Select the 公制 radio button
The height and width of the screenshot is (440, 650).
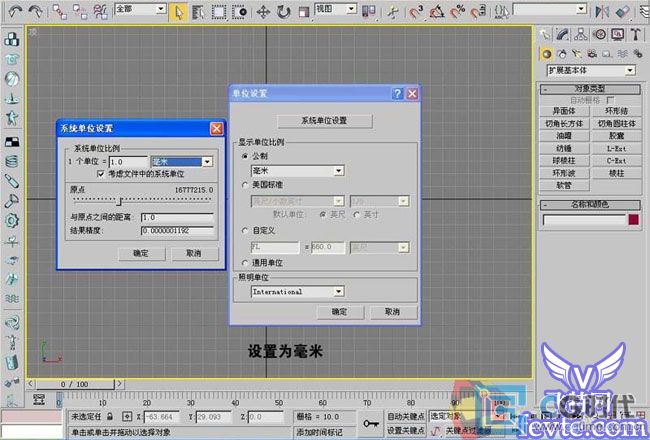tap(245, 156)
